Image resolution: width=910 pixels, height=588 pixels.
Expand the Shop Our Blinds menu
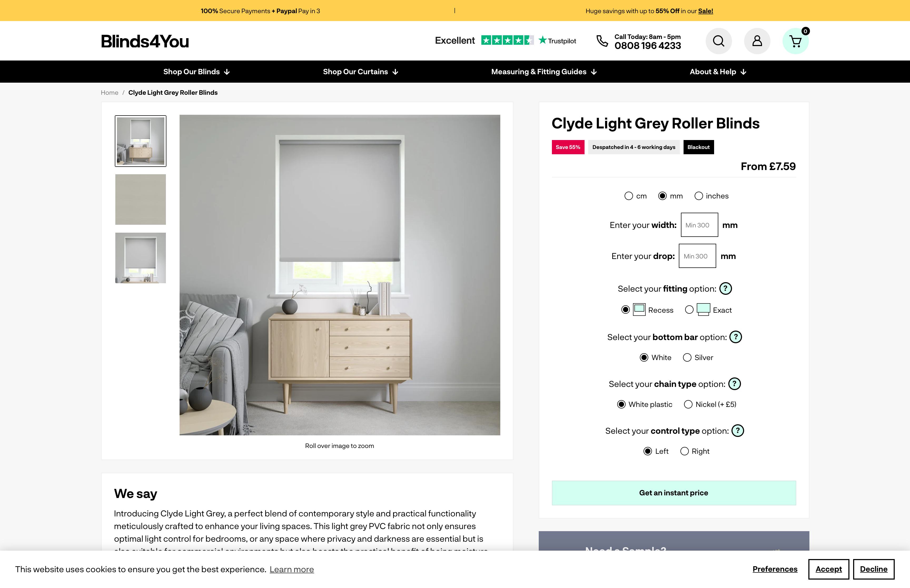(196, 72)
